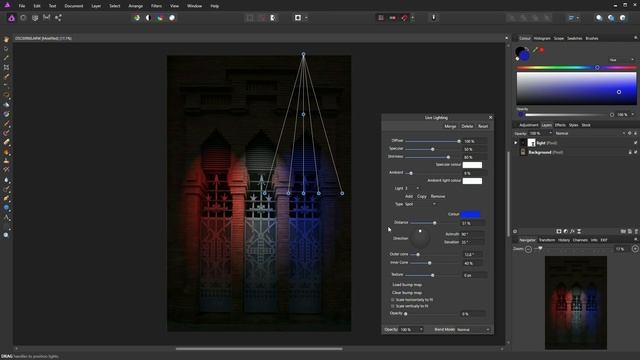Open the colour model dropdown in the Colour panel

pyautogui.click(x=622, y=60)
